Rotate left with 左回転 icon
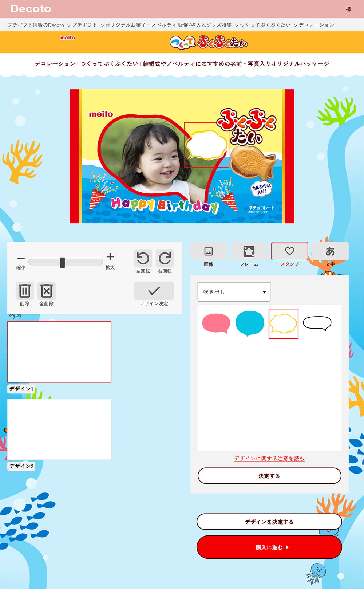 click(x=143, y=258)
